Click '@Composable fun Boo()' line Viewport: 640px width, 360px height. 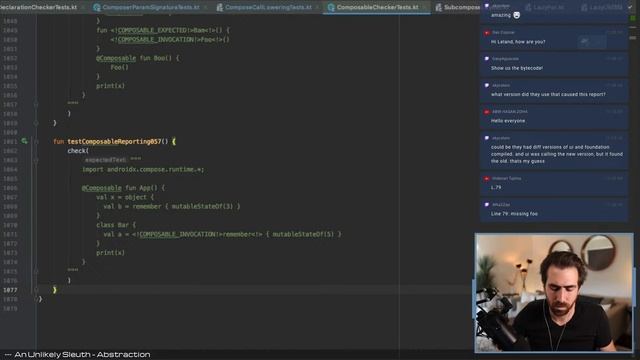click(x=138, y=58)
